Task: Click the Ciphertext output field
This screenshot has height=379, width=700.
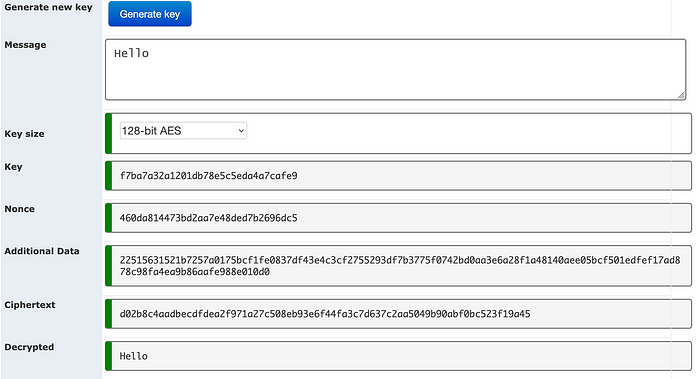Action: tap(401, 314)
